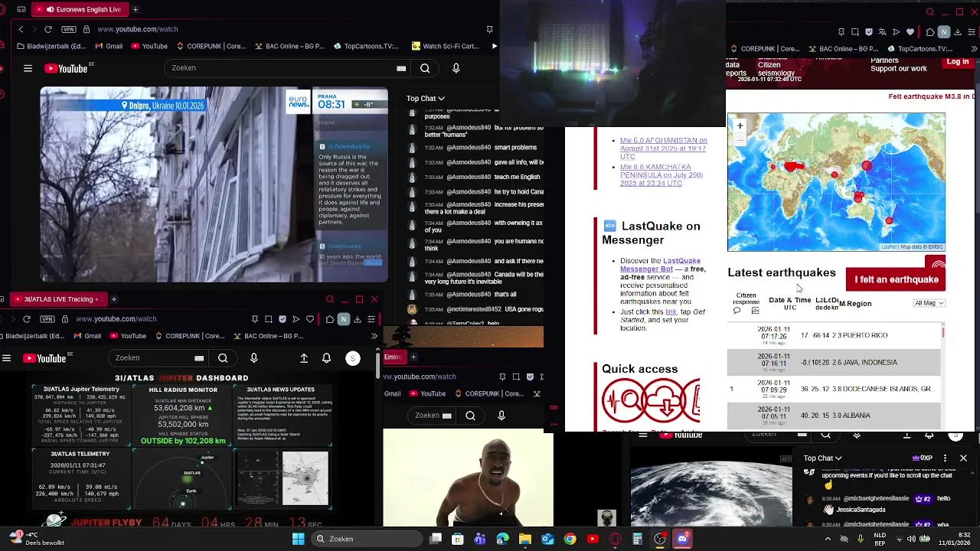Expand bookmarks chevron in EMSC window
This screenshot has width=980, height=551.
tap(973, 49)
